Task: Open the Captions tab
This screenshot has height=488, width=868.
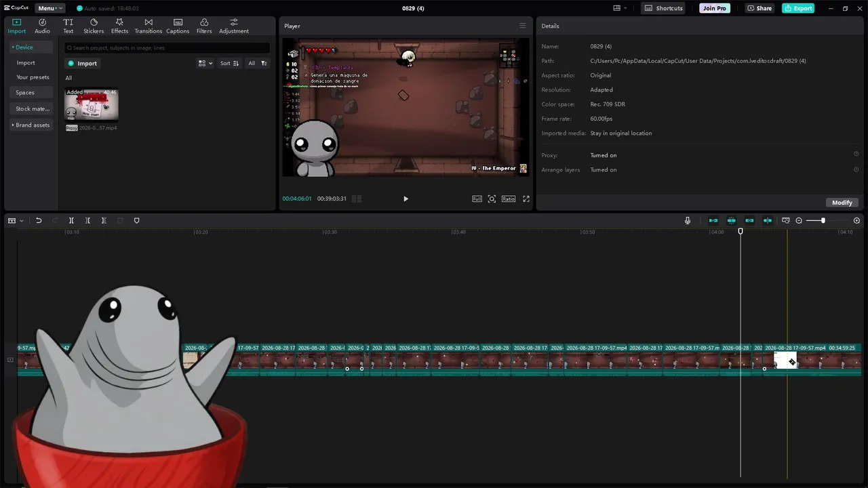Action: (x=178, y=26)
